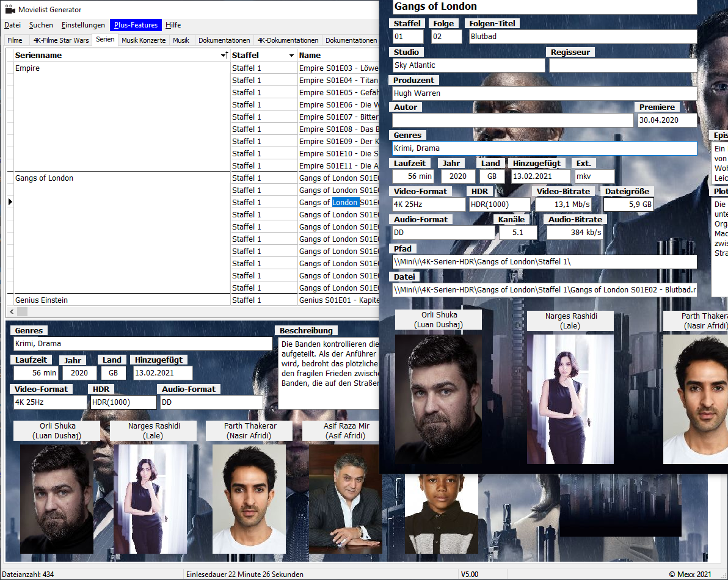Select the row Empire S01E03 - Löwe
This screenshot has height=580, width=728.
pos(338,68)
